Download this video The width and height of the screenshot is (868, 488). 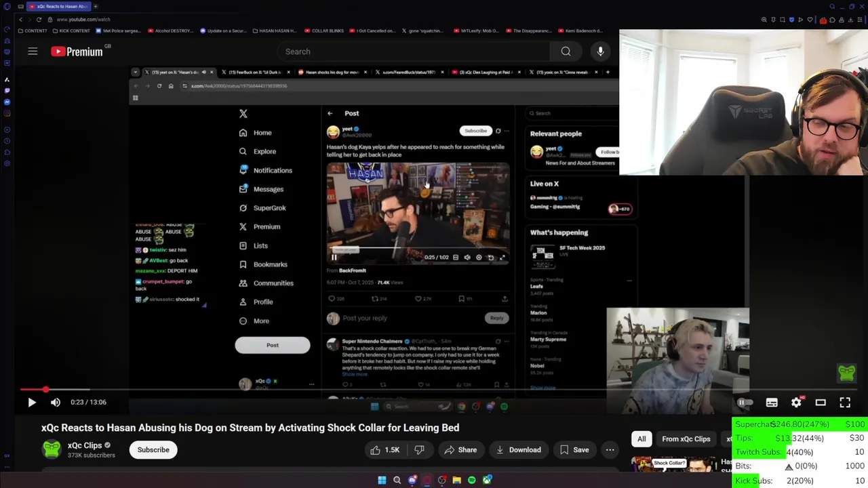pyautogui.click(x=519, y=449)
